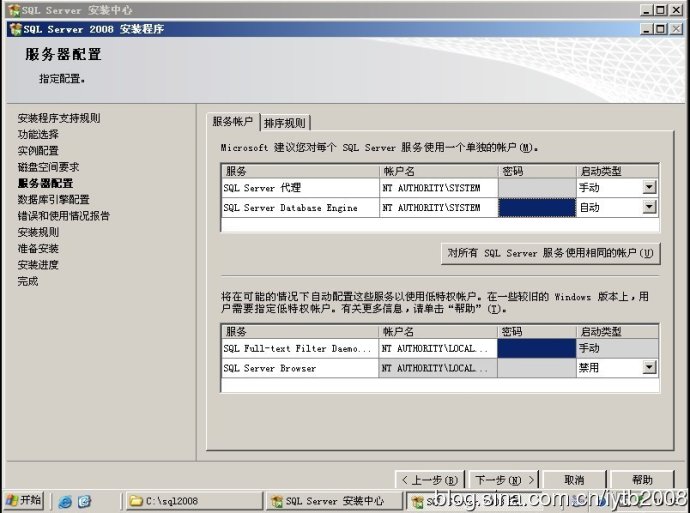Switch to C:\sql2008 folder taskbar item

coord(194,501)
